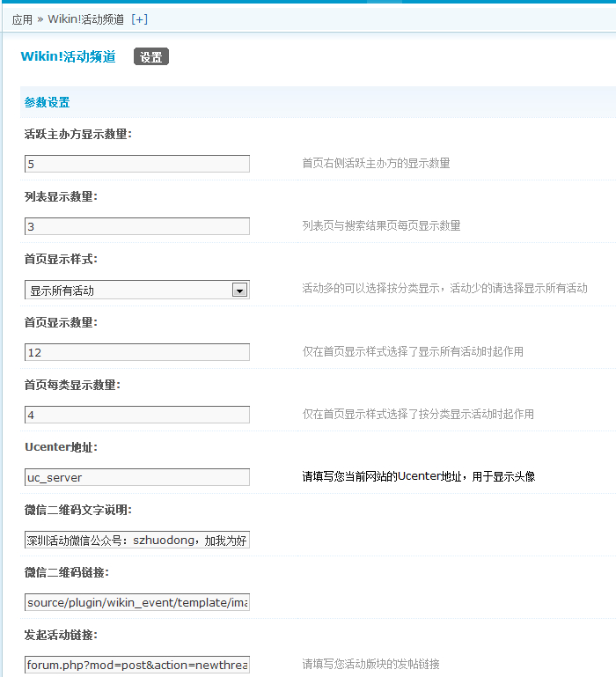The height and width of the screenshot is (677, 616).
Task: Click Wikin!活动频道 in the breadcrumb
Action: click(x=85, y=19)
